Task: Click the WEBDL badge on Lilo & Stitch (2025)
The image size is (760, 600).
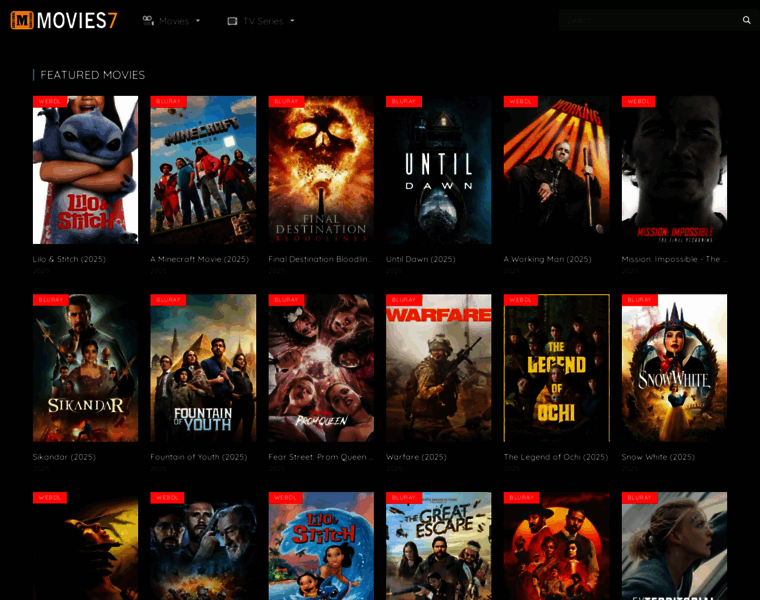Action: pyautogui.click(x=49, y=101)
